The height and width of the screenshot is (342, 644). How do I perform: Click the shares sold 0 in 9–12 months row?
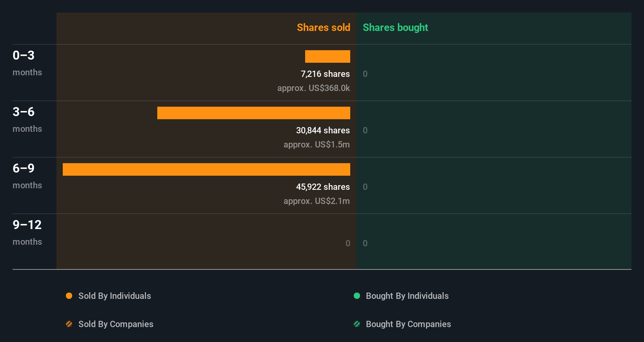tap(348, 243)
